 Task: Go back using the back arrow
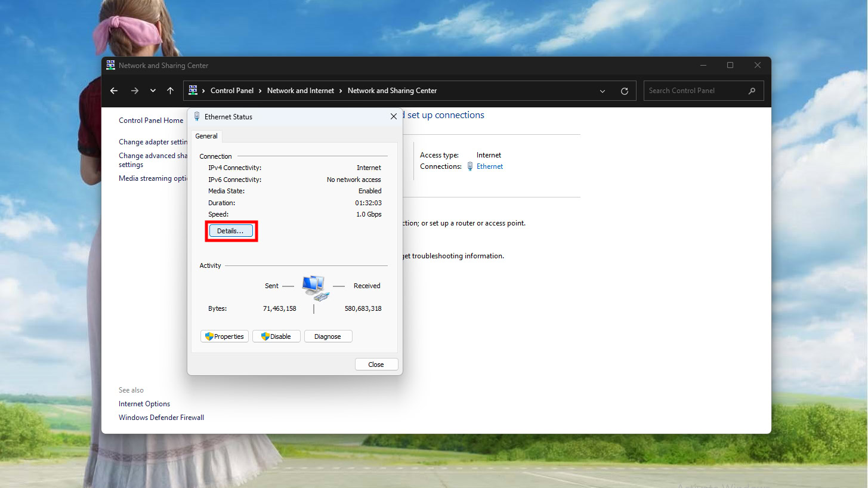pyautogui.click(x=114, y=91)
